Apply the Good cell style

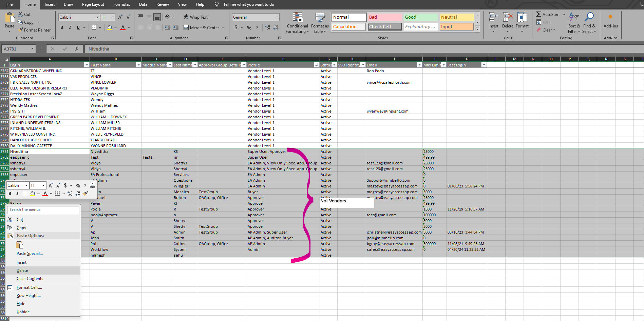[x=420, y=17]
